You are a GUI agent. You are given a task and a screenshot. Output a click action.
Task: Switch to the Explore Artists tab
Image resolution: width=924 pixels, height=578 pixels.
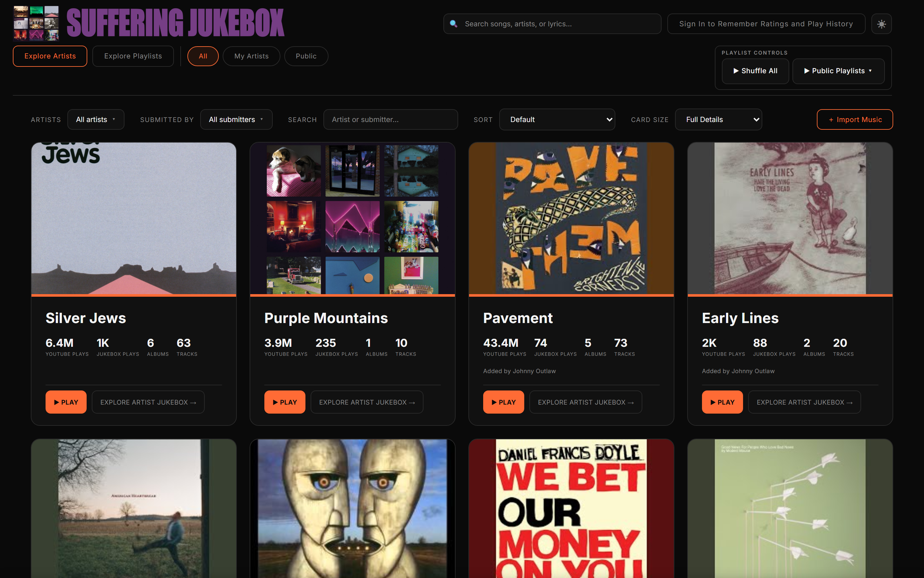tap(50, 56)
